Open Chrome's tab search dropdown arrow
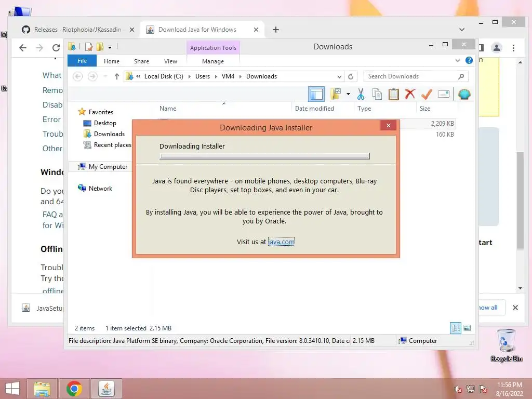Viewport: 532px width, 399px height. [x=462, y=30]
